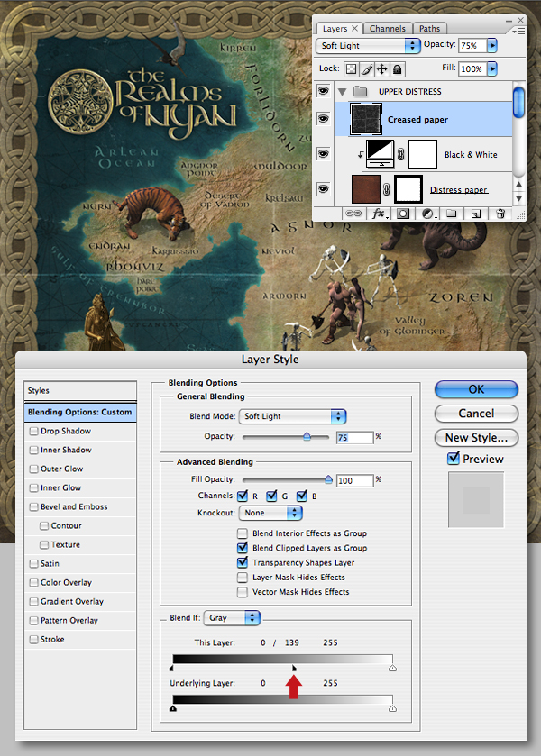Check Blend Interior Effects as Group

(243, 533)
